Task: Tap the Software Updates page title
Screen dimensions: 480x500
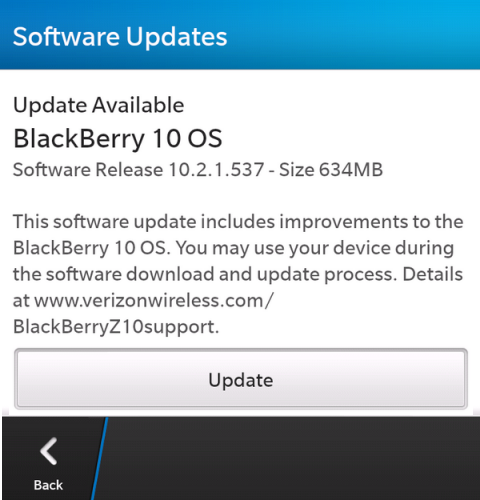Action: pos(120,37)
